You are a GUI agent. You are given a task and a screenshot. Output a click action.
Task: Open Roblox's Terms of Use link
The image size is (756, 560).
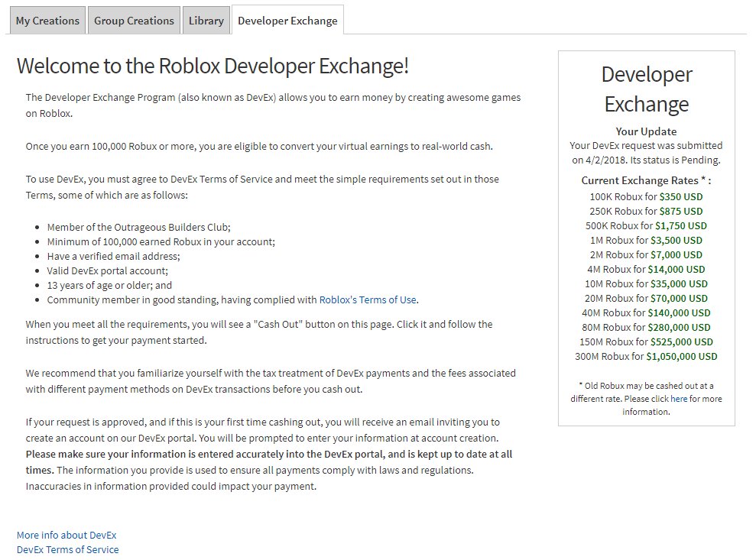368,299
